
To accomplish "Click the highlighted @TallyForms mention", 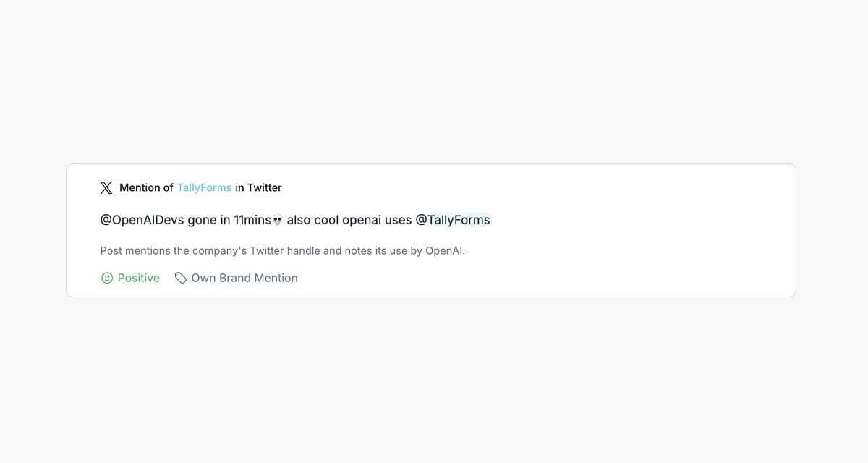I will pyautogui.click(x=453, y=220).
